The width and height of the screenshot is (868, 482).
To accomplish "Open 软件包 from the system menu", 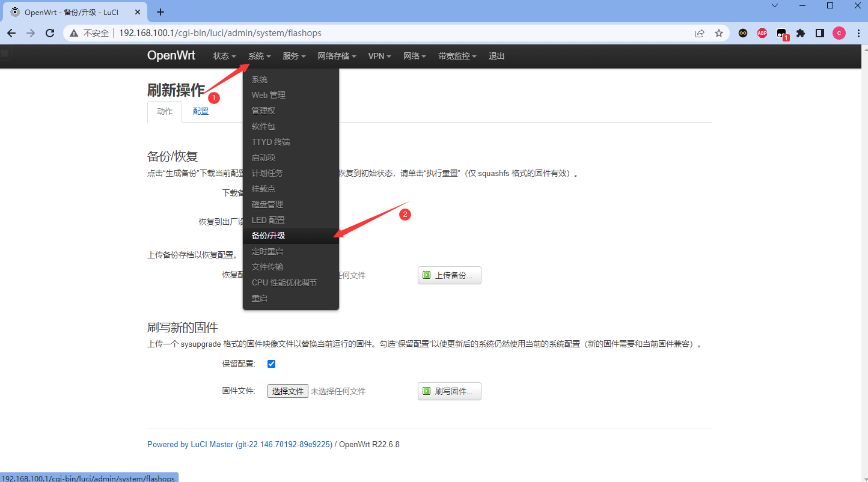I will coord(291,126).
